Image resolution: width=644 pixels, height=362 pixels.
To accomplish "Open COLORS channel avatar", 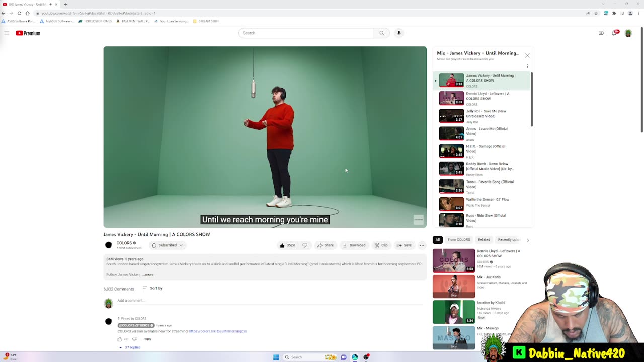I will [x=108, y=245].
